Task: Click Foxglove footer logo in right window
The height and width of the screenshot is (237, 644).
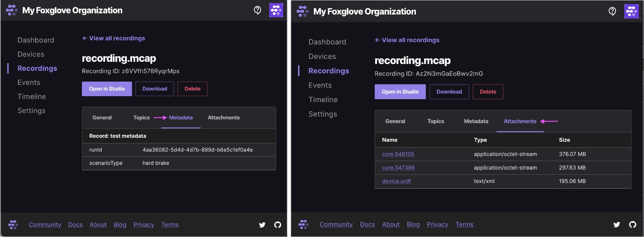Action: click(x=304, y=225)
